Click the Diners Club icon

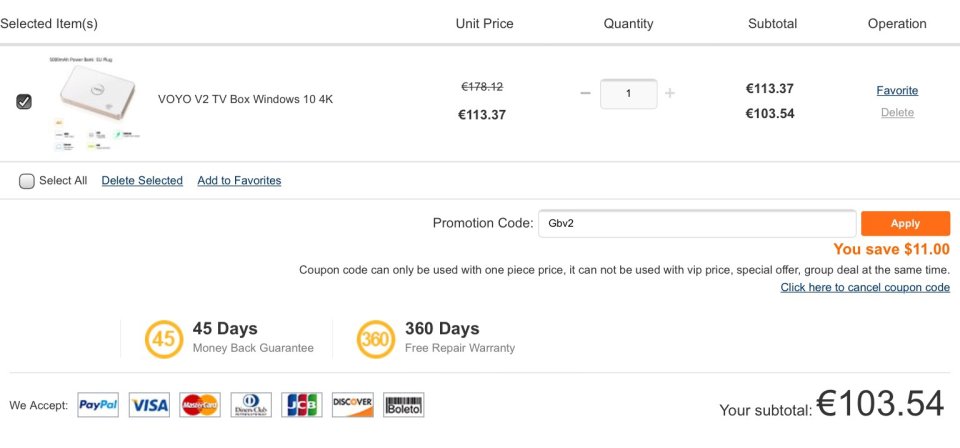coord(251,405)
